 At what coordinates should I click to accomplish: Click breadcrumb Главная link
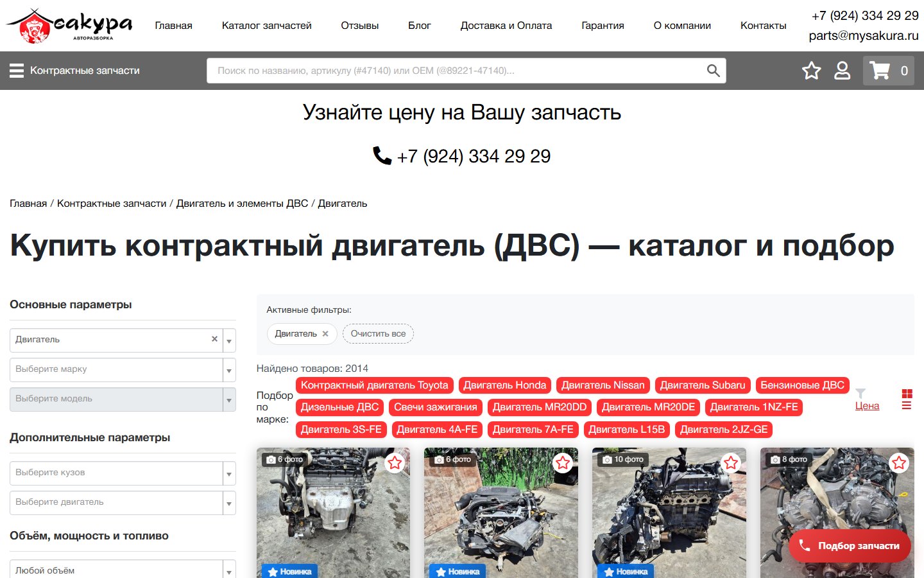click(28, 204)
